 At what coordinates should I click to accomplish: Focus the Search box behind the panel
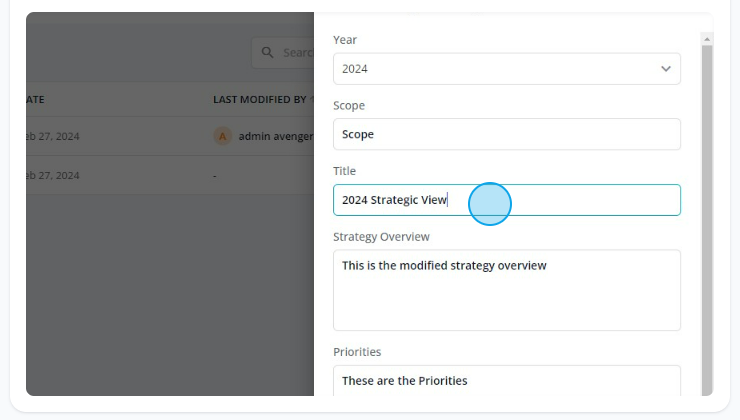click(x=283, y=53)
